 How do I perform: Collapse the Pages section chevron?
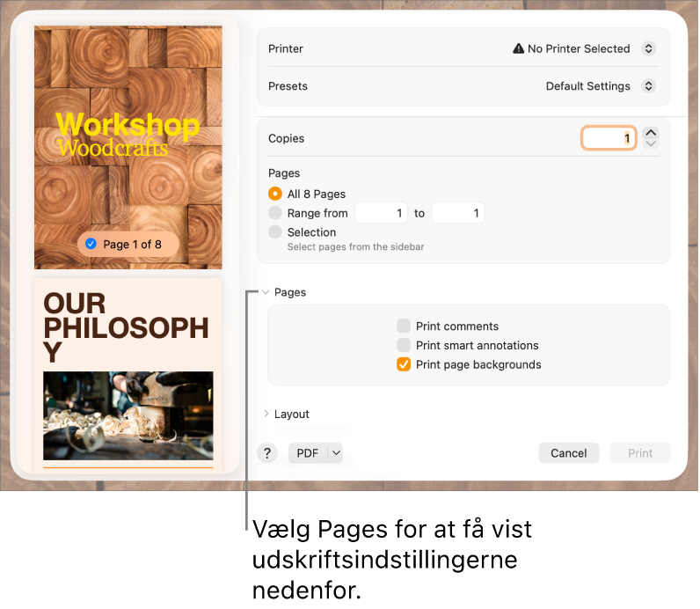click(266, 292)
